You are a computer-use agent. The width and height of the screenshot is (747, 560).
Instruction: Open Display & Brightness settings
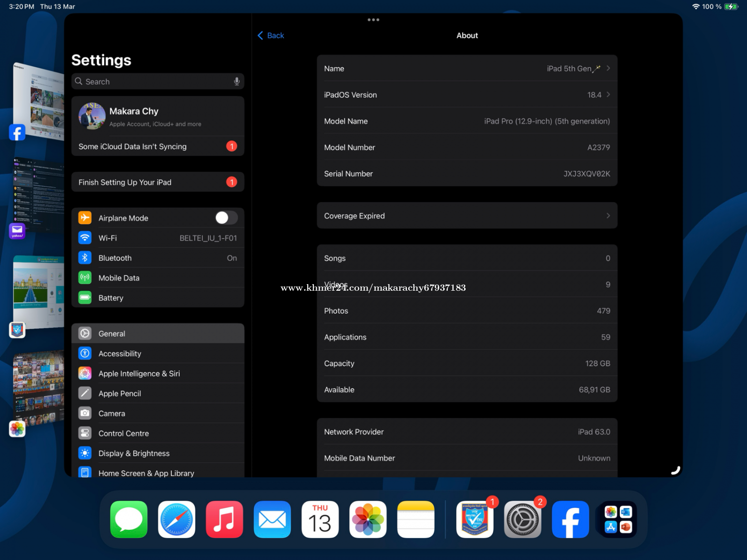[x=157, y=453]
